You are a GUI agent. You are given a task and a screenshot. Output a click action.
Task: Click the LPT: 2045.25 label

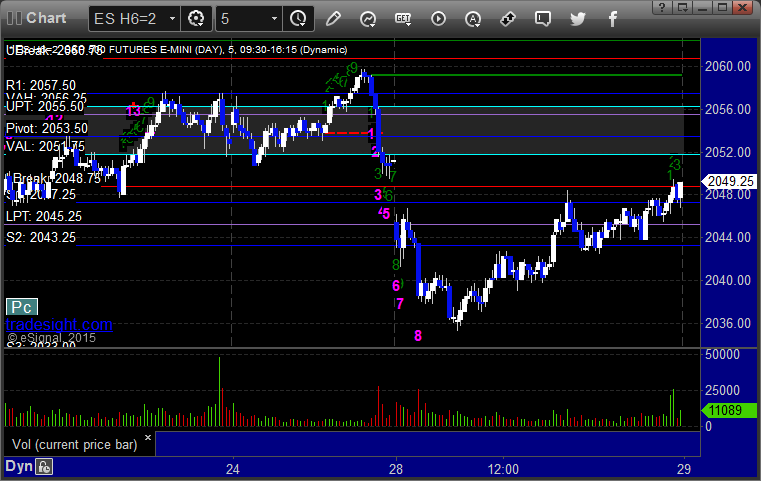(x=44, y=216)
